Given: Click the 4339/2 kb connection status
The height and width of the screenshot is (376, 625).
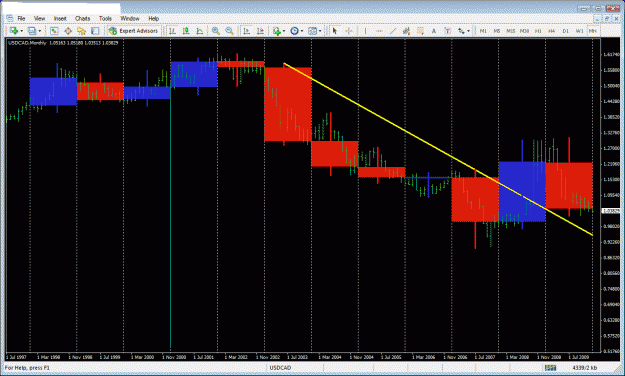Looking at the screenshot, I should tap(585, 368).
